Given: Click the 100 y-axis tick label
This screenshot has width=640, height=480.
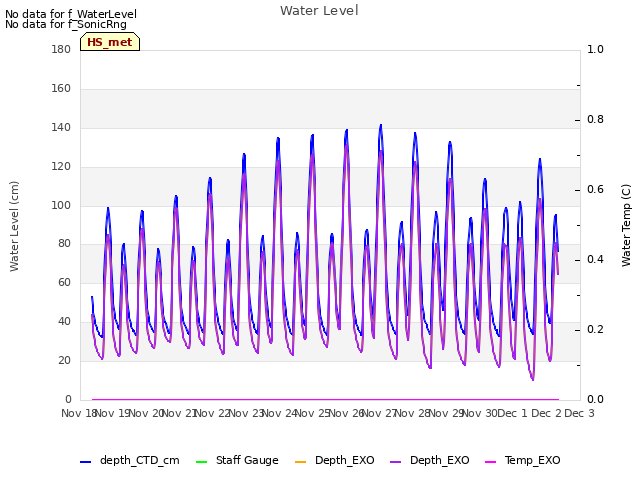Looking at the screenshot, I should [61, 205].
